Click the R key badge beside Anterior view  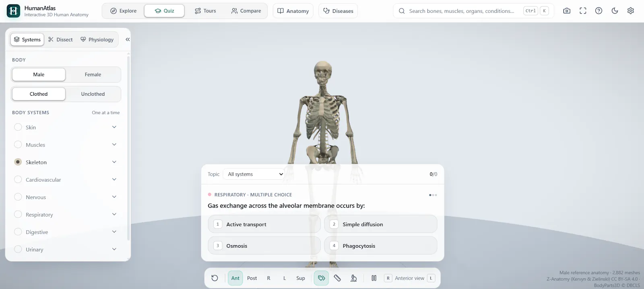coord(388,278)
